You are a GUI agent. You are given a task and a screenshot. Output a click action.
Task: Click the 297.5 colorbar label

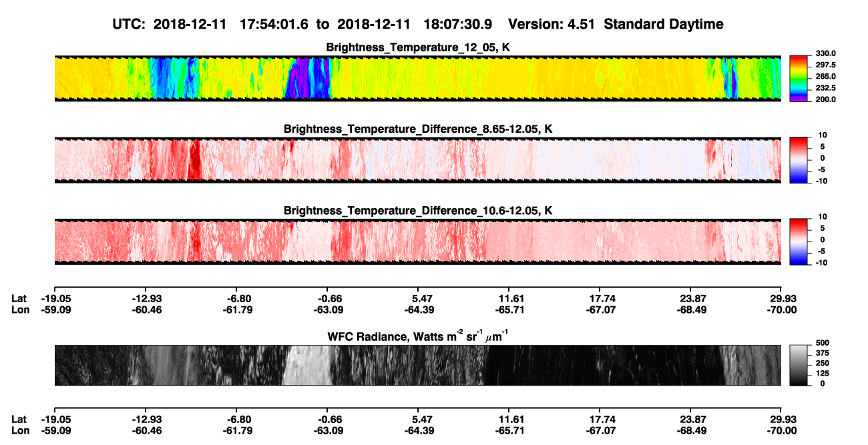click(826, 65)
